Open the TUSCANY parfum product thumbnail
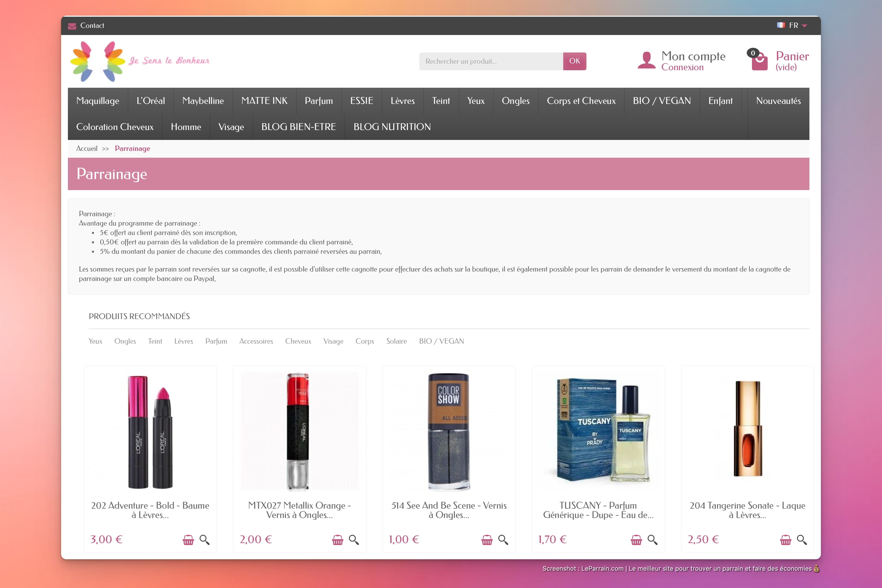The height and width of the screenshot is (588, 882). pyautogui.click(x=598, y=431)
